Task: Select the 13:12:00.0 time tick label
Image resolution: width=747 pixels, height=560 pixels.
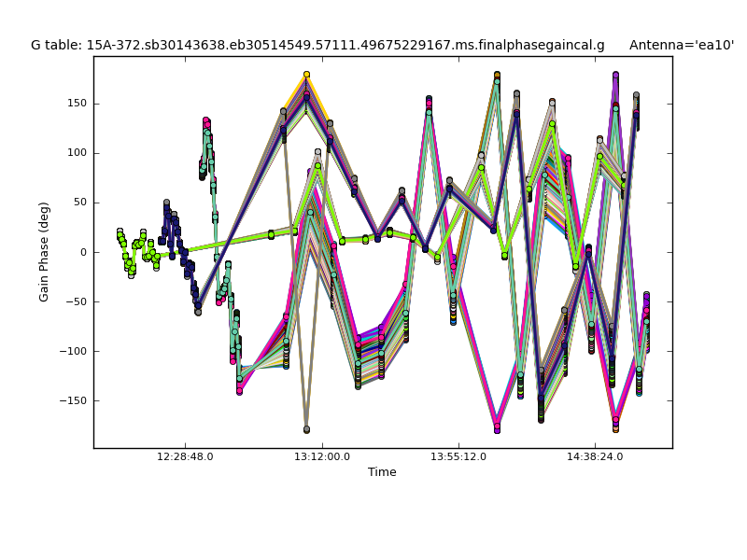Action: pyautogui.click(x=321, y=457)
